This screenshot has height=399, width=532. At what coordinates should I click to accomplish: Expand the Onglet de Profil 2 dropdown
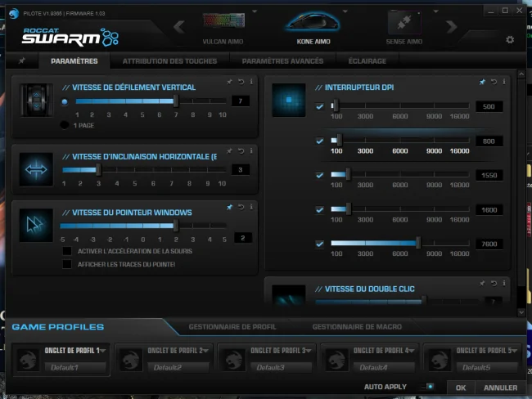point(205,351)
